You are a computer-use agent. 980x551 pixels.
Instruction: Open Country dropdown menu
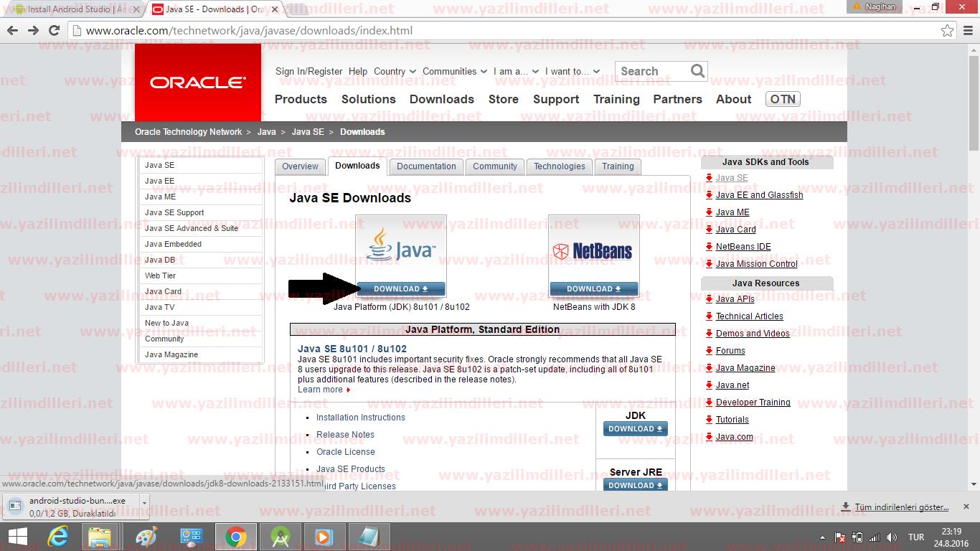point(395,71)
